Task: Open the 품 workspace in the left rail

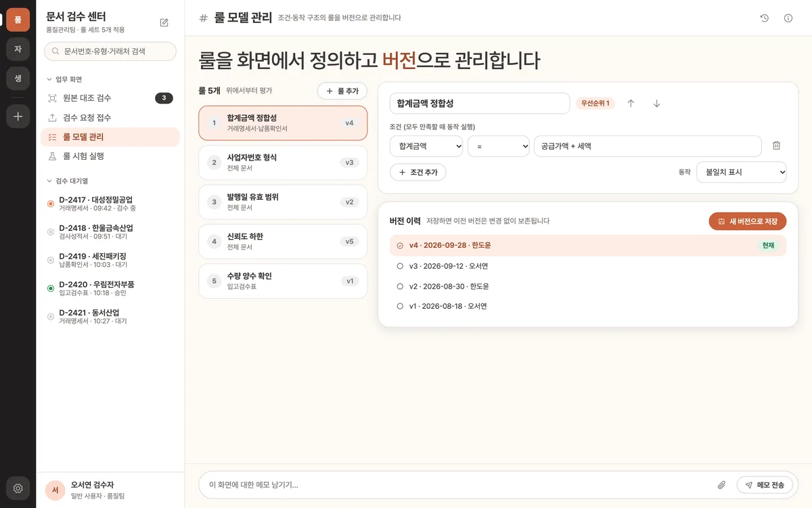Action: [18, 20]
